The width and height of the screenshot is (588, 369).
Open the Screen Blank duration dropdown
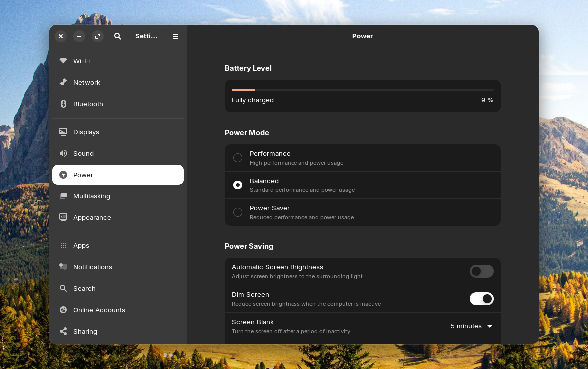point(471,326)
